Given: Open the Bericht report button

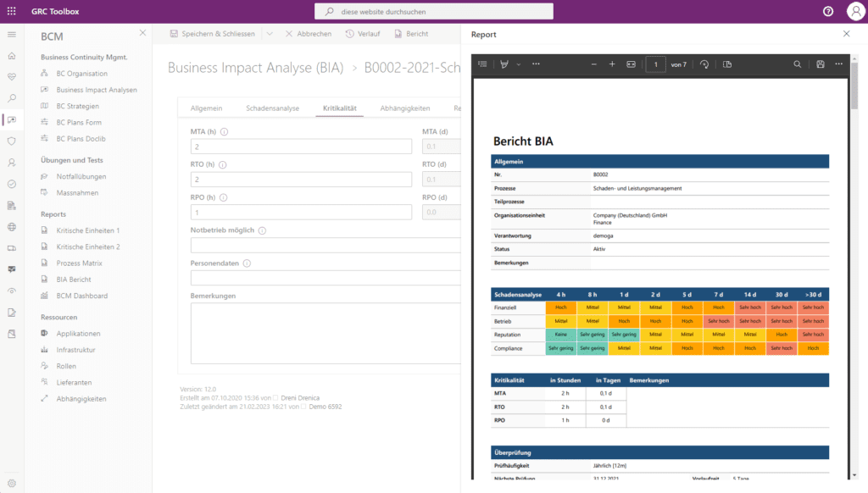Looking at the screenshot, I should (x=411, y=34).
